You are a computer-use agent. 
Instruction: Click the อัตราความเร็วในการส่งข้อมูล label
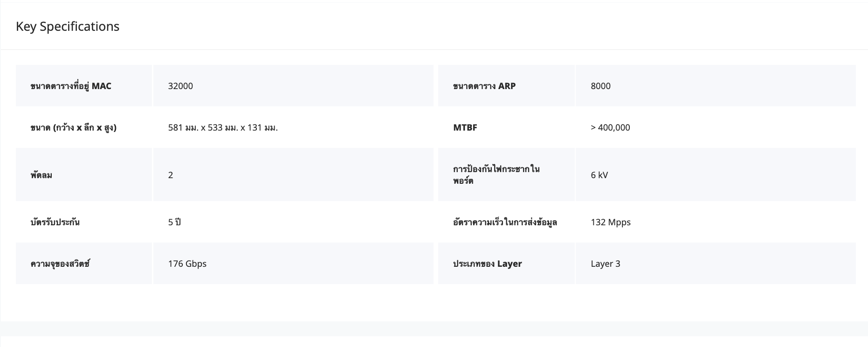click(x=505, y=222)
